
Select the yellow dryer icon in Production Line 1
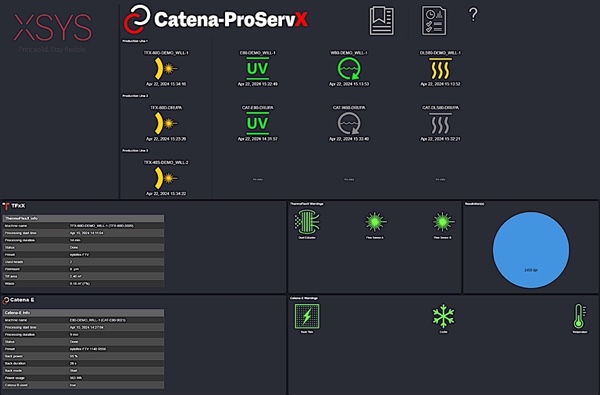pyautogui.click(x=440, y=69)
